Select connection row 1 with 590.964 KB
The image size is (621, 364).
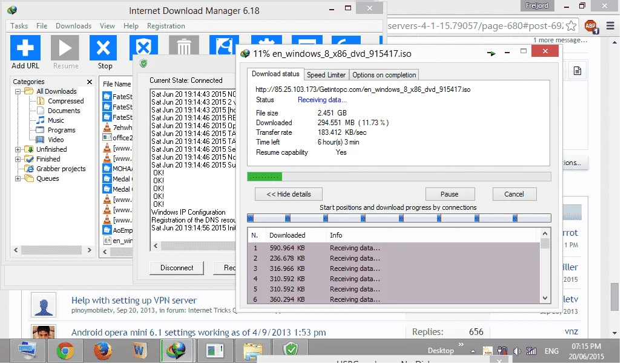click(x=393, y=248)
